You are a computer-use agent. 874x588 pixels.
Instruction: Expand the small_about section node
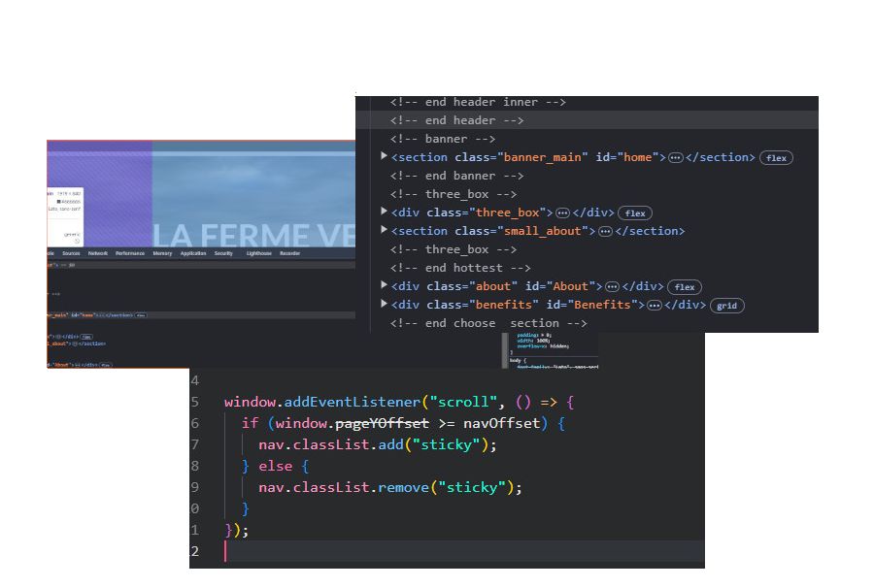pos(384,231)
